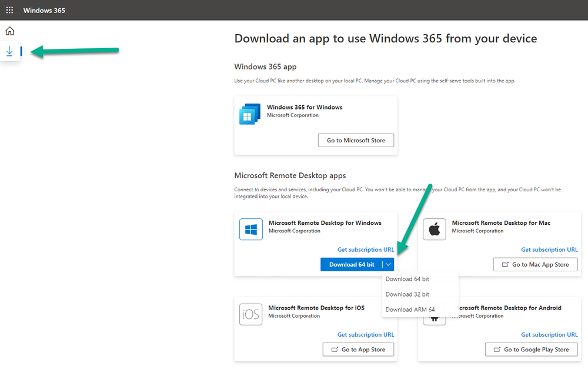588x369 pixels.
Task: Open the app launcher waffle icon
Action: point(9,10)
